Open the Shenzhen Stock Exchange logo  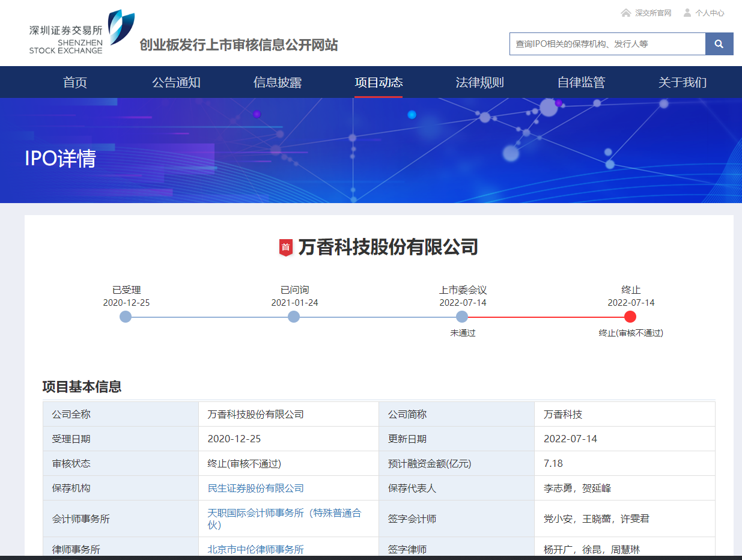pyautogui.click(x=82, y=32)
